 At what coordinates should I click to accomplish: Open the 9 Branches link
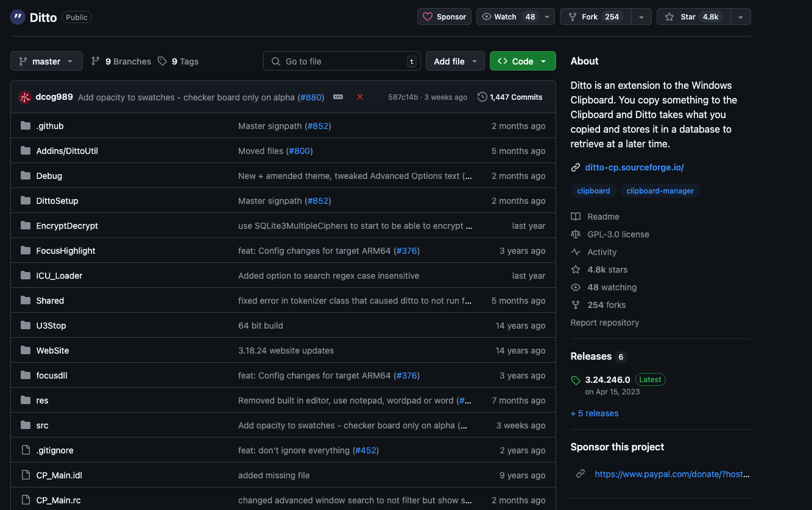[x=121, y=61]
